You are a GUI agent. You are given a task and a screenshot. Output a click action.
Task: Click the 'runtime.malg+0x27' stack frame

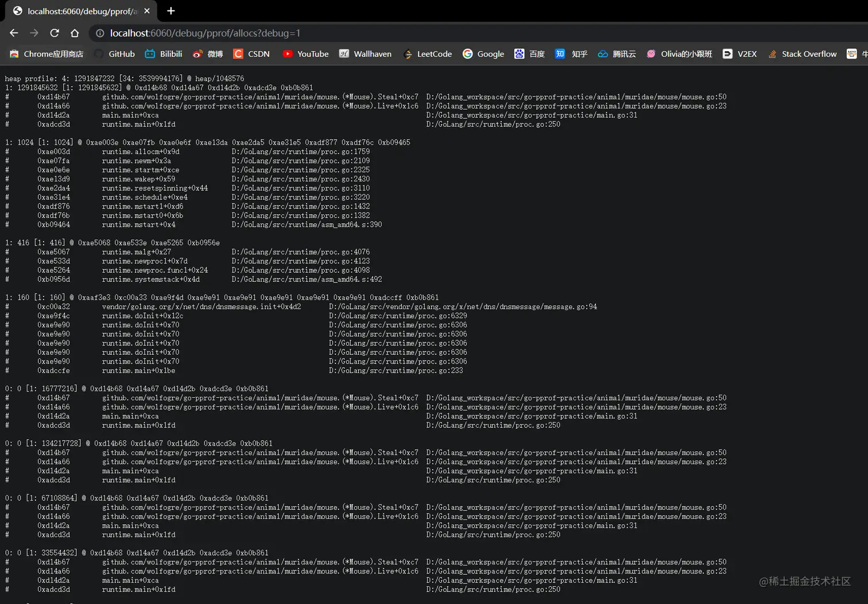tap(137, 252)
